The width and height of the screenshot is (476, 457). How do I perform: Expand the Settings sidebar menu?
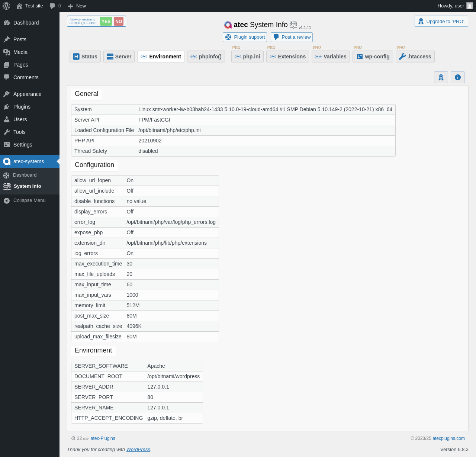point(23,145)
